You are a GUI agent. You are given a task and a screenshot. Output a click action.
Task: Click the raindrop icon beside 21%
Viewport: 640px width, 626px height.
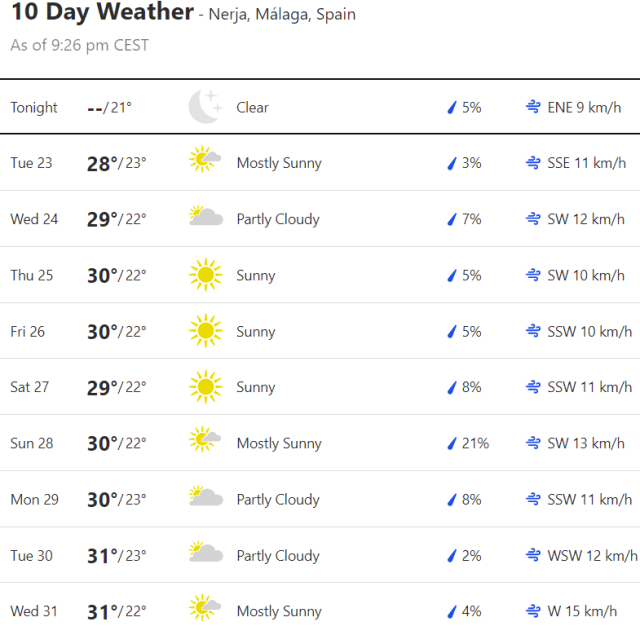tap(452, 443)
